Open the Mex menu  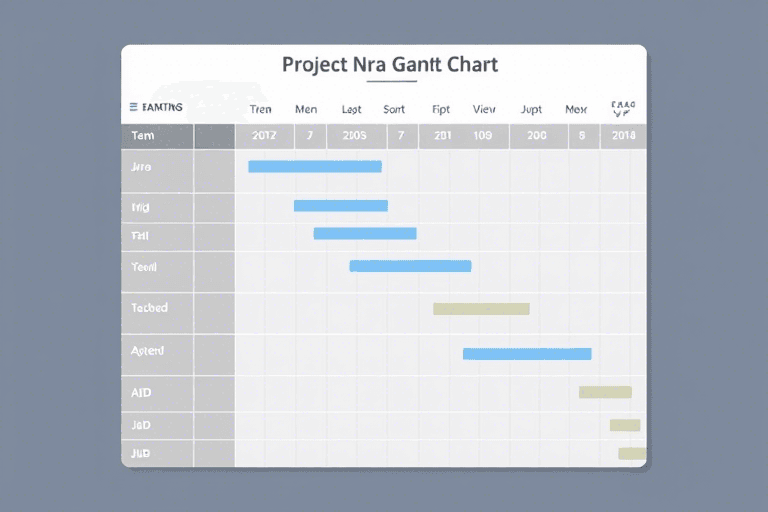tap(576, 109)
